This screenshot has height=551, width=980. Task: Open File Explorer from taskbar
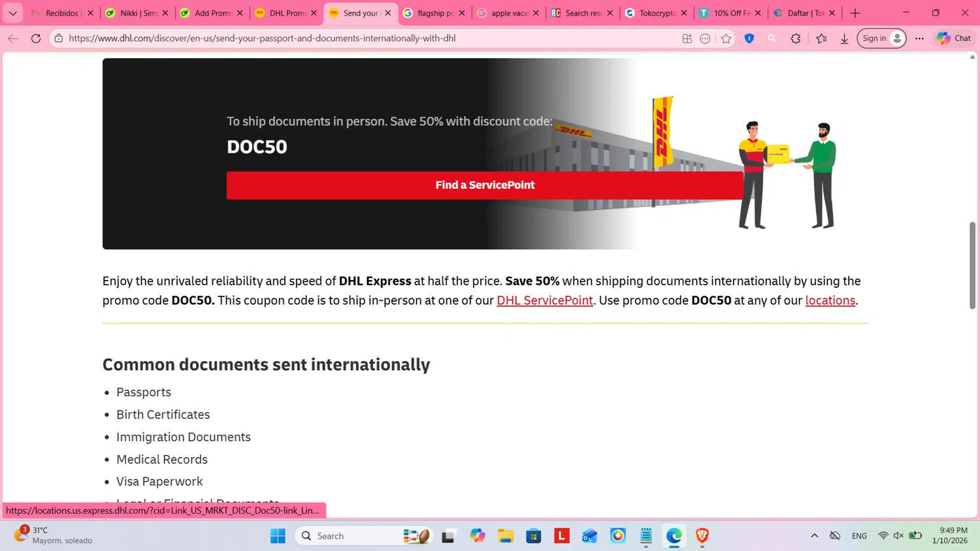(x=506, y=536)
